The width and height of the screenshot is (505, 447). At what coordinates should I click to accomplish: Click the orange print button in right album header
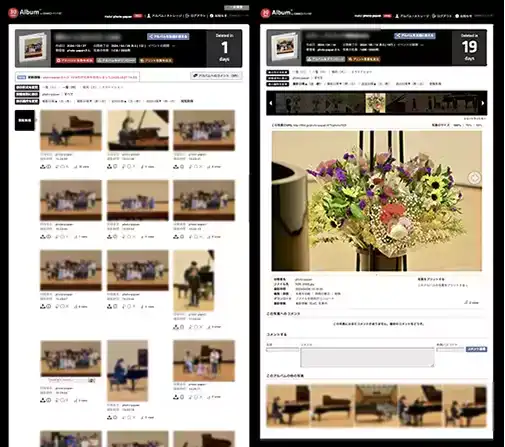click(x=363, y=59)
